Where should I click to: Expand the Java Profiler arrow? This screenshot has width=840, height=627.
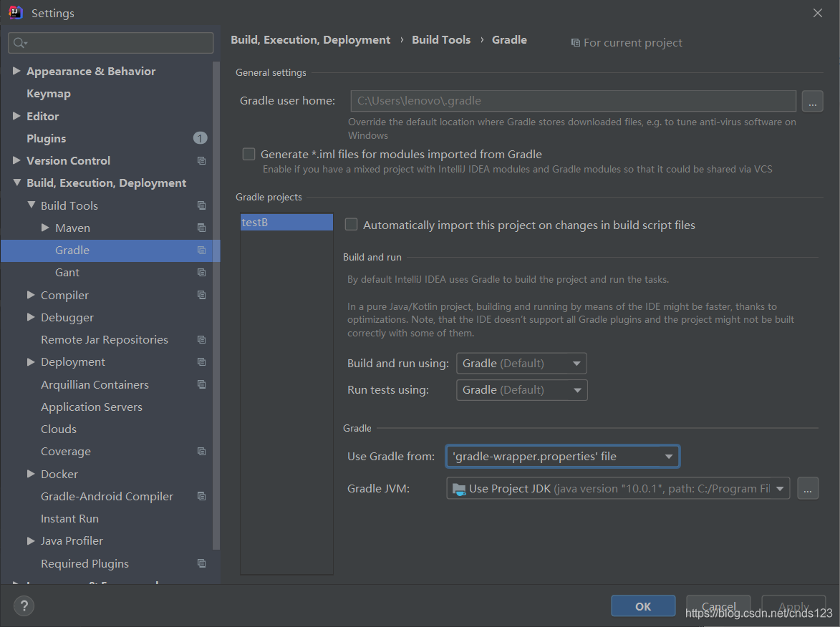(x=31, y=541)
